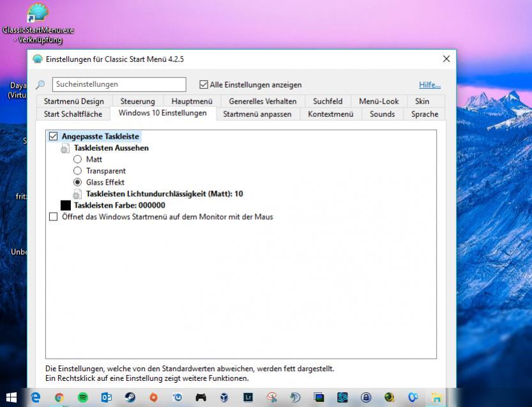Go to the Startmenü anpassen tab
This screenshot has width=532, height=407.
click(257, 114)
